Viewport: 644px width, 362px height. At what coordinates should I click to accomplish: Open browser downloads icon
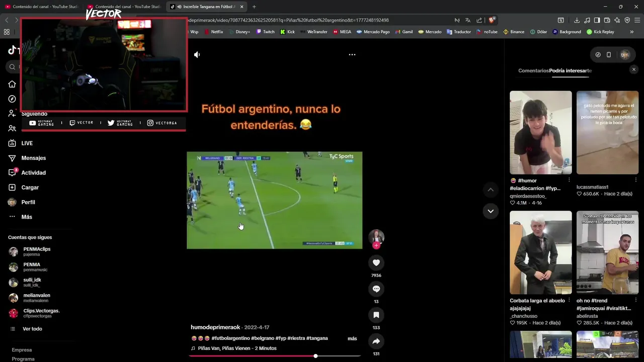click(x=577, y=20)
